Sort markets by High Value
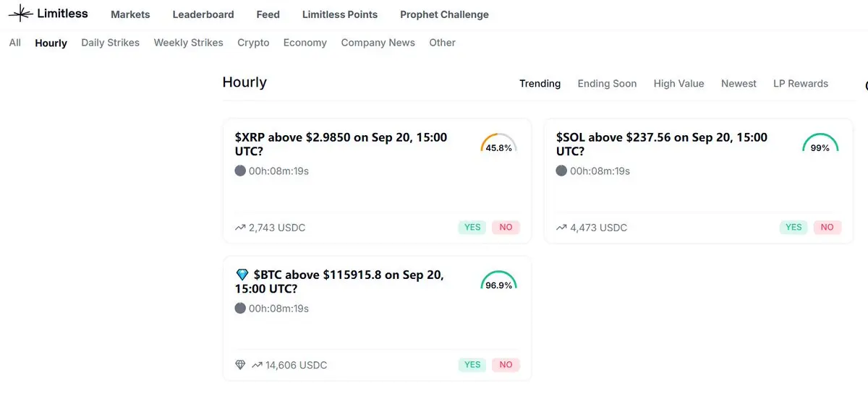The height and width of the screenshot is (404, 868). pos(678,84)
